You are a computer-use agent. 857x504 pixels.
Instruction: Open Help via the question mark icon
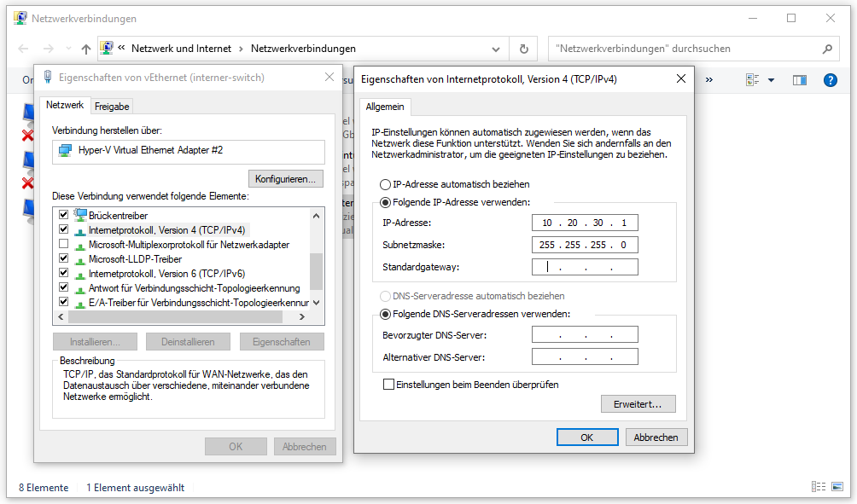(831, 79)
